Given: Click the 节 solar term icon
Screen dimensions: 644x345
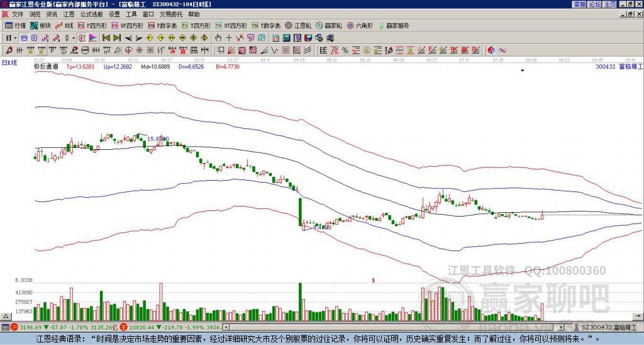Looking at the screenshot, I should click(x=250, y=38).
